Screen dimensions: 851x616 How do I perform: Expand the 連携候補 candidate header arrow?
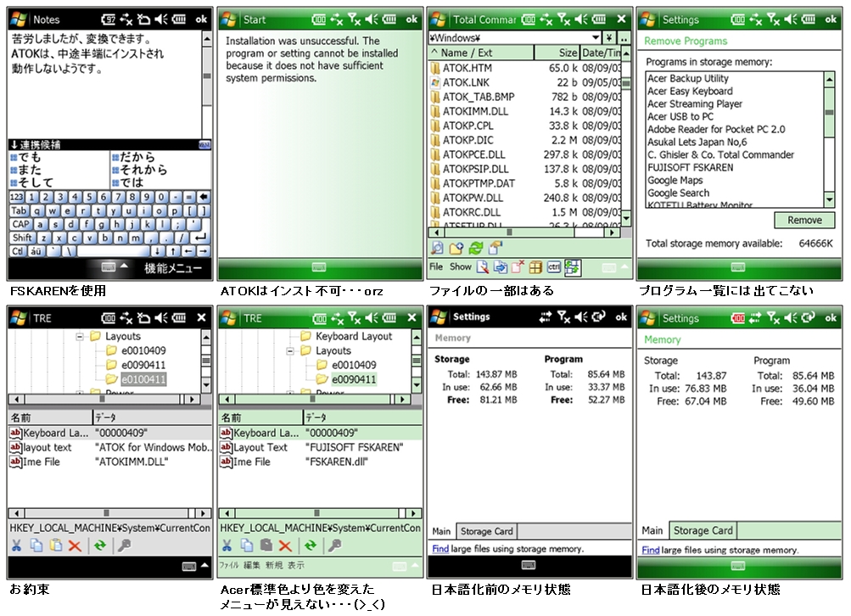[x=14, y=145]
